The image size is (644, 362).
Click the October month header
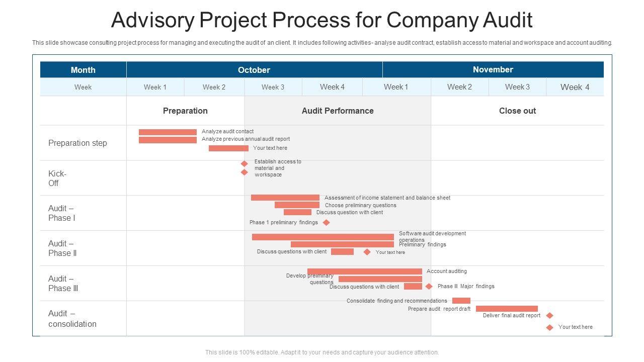254,70
